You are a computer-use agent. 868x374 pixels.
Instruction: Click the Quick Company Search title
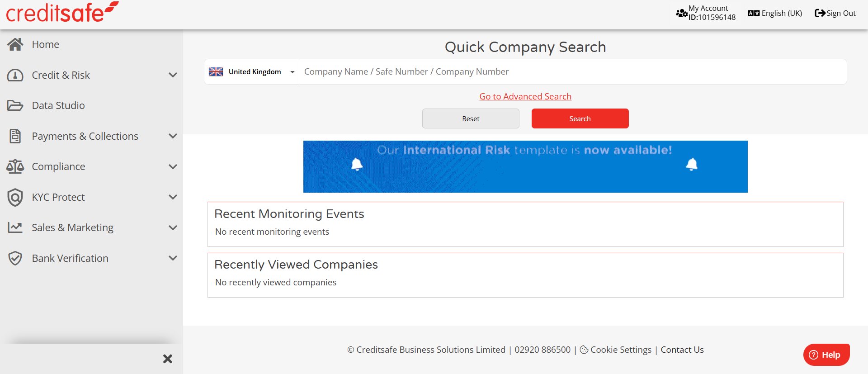point(525,47)
